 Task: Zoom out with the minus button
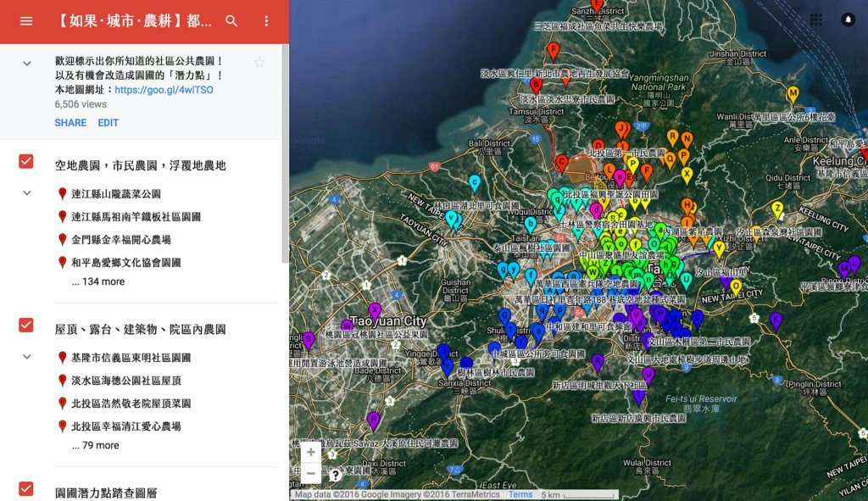coord(310,473)
